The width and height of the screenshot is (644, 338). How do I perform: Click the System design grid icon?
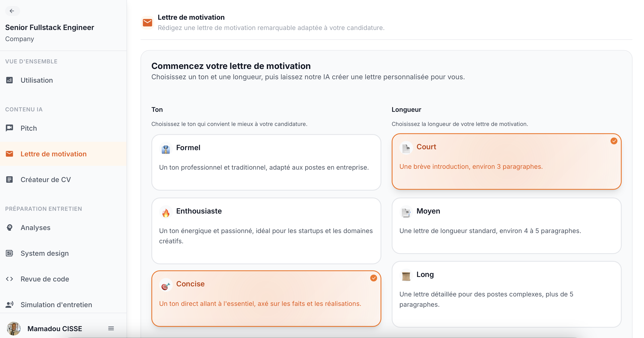point(10,253)
